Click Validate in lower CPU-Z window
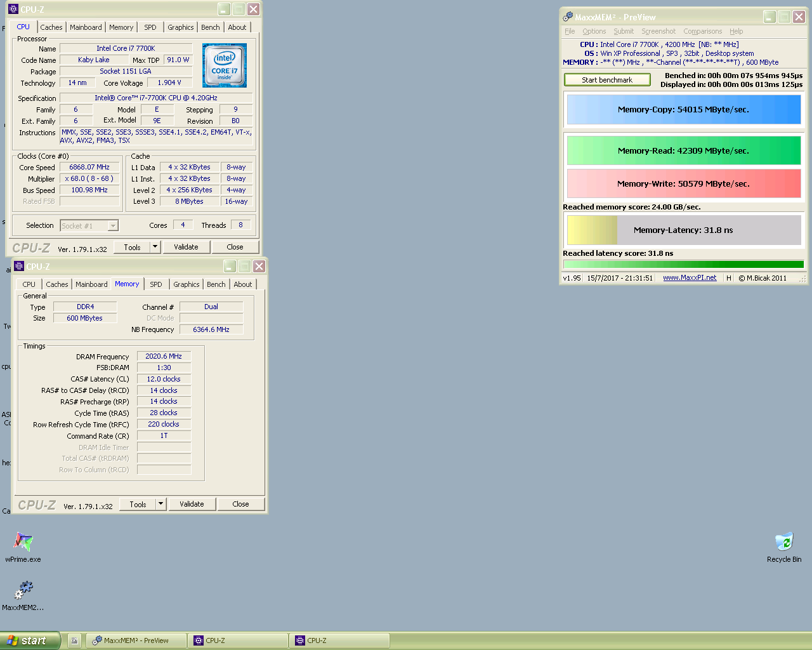The width and height of the screenshot is (812, 650). coord(192,504)
